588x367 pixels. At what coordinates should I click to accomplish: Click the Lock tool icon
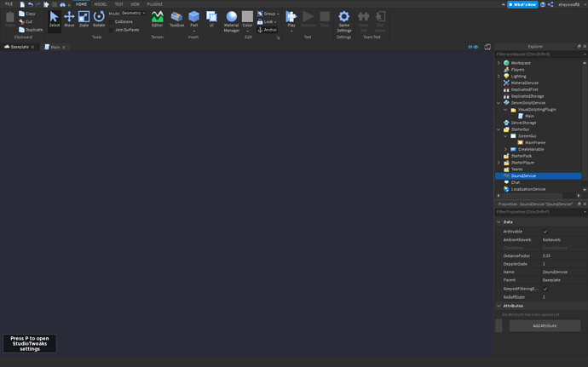point(260,22)
